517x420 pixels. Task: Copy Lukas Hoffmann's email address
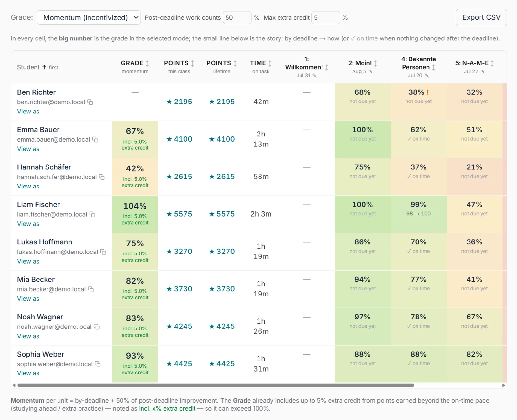pos(103,252)
